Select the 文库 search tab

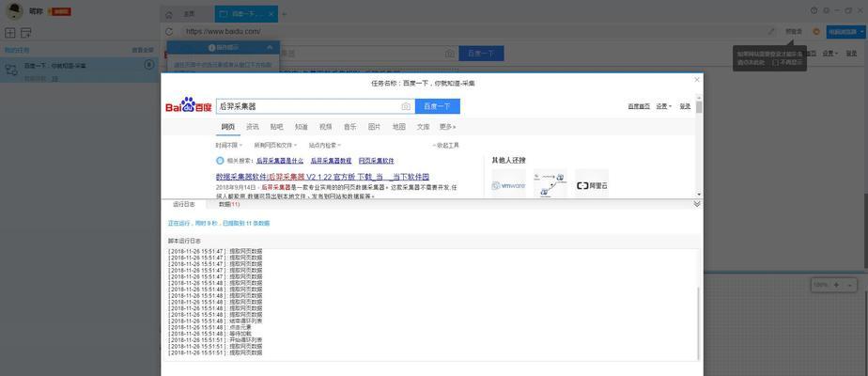pyautogui.click(x=424, y=127)
